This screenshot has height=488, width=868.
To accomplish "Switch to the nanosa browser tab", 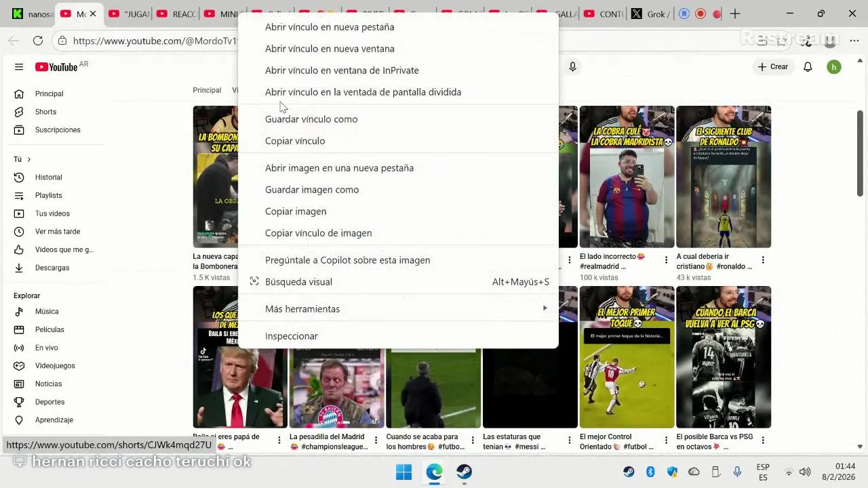I will (x=33, y=14).
